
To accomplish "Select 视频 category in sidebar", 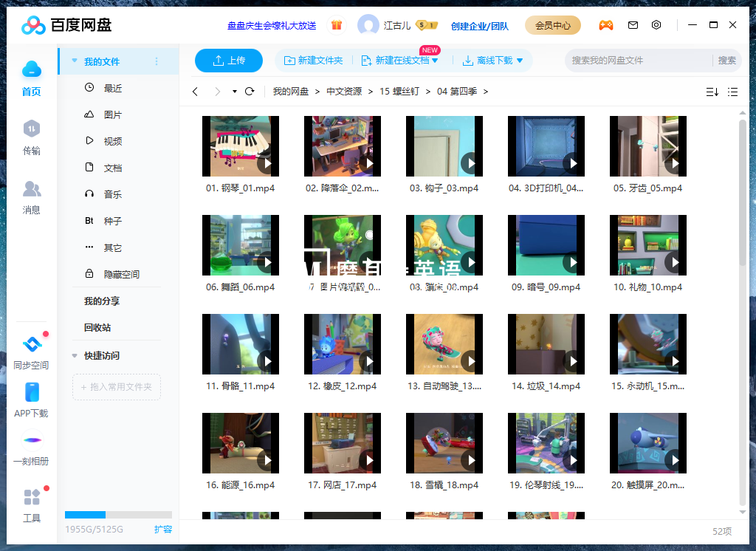I will [x=112, y=141].
